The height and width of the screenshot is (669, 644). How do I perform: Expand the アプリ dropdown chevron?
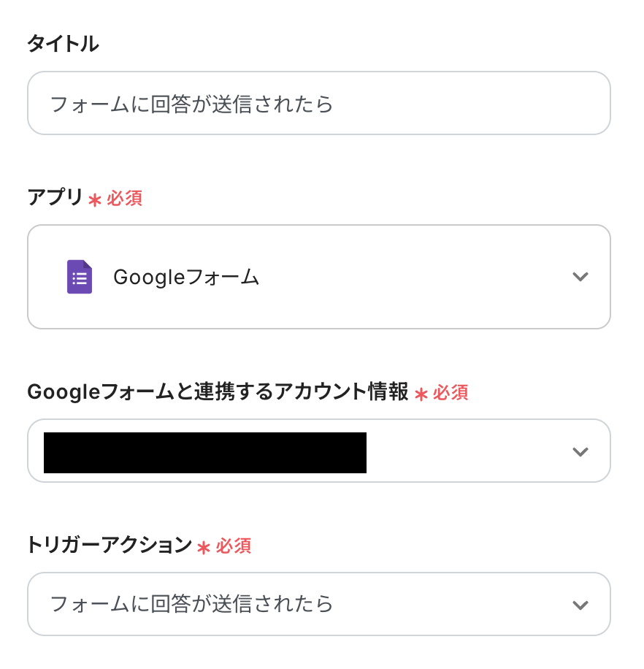coord(580,277)
